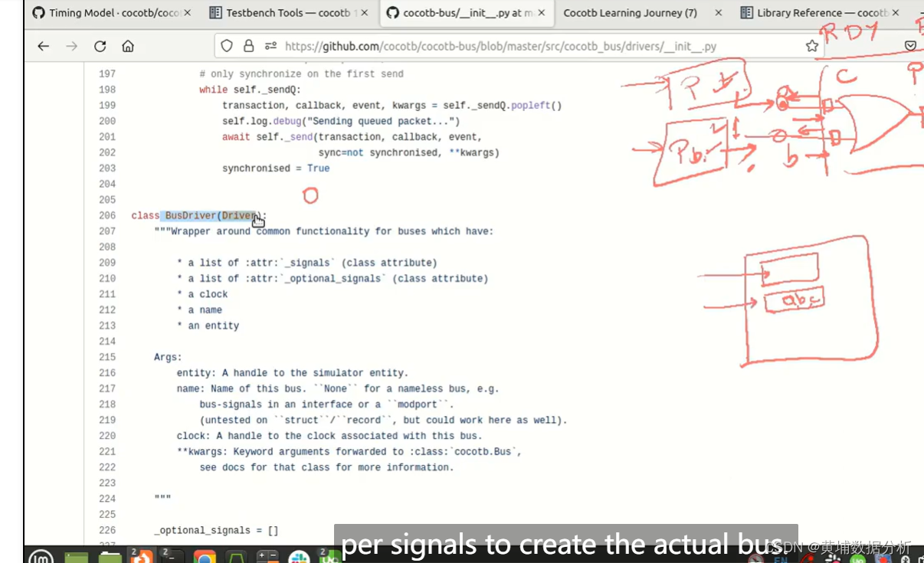Open the calculator icon in the taskbar
Viewport: 924px width, 563px height.
point(267,558)
